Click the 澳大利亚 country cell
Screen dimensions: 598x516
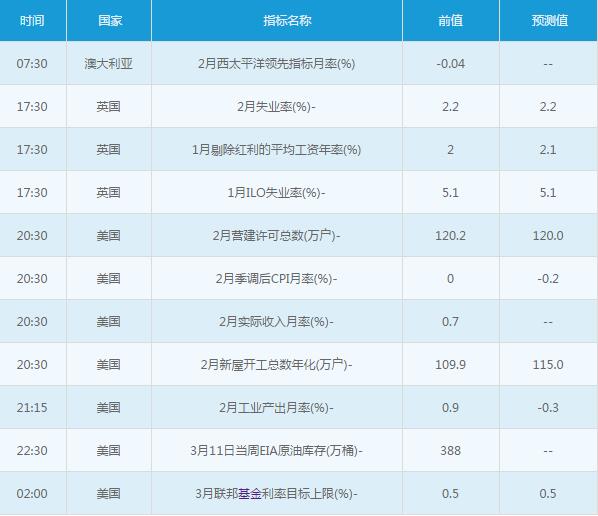pyautogui.click(x=109, y=64)
